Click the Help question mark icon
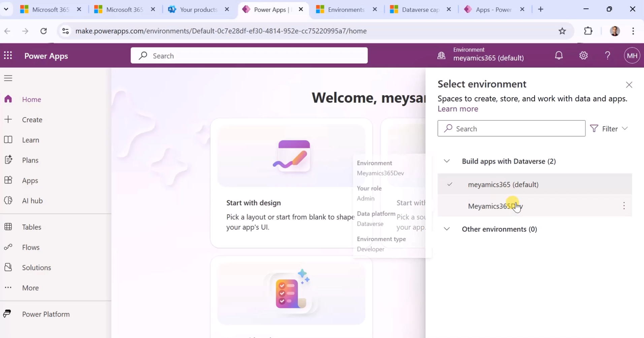The width and height of the screenshot is (644, 338). (x=608, y=56)
